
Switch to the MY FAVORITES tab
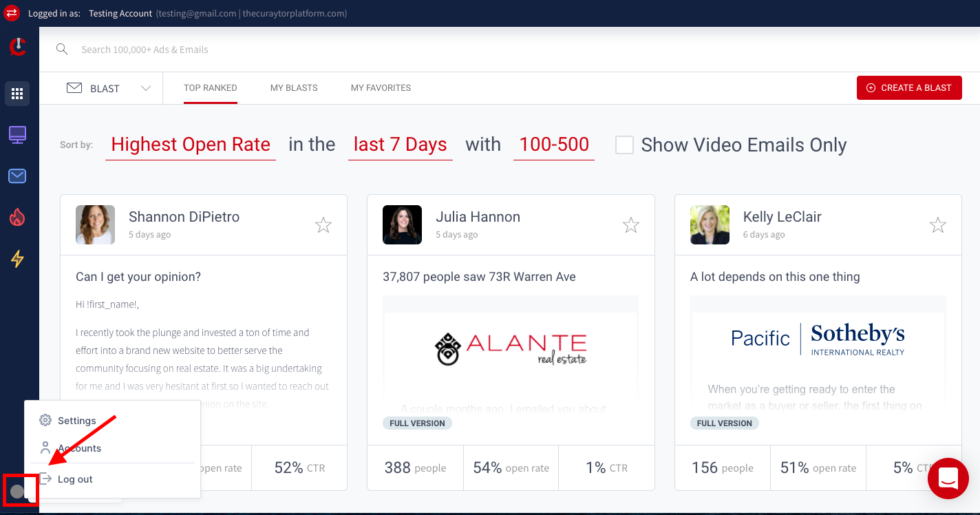(x=381, y=88)
